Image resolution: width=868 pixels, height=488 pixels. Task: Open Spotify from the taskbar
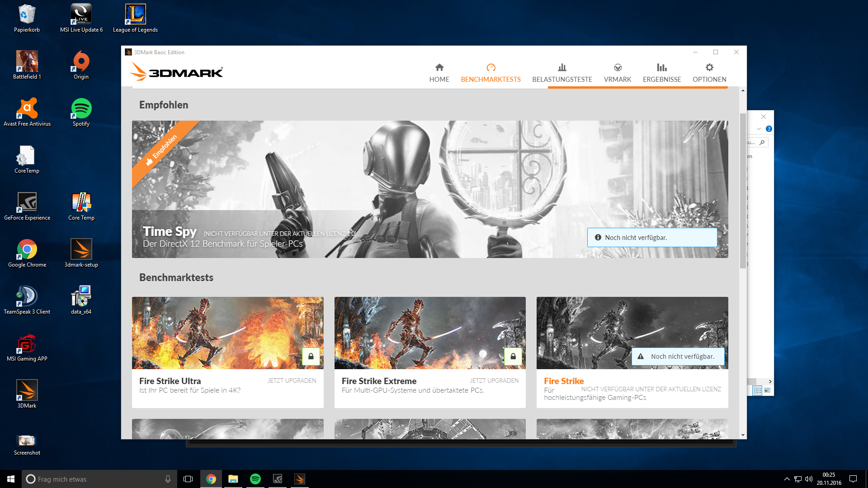pos(255,479)
